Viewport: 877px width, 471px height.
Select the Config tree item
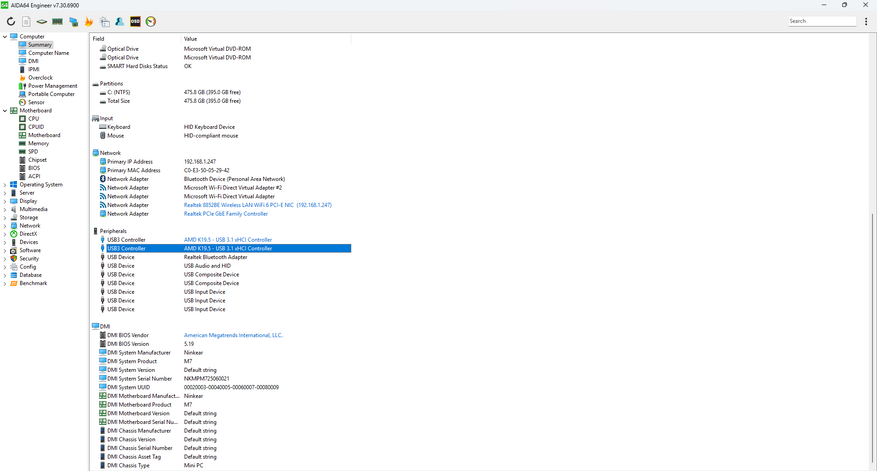point(28,267)
